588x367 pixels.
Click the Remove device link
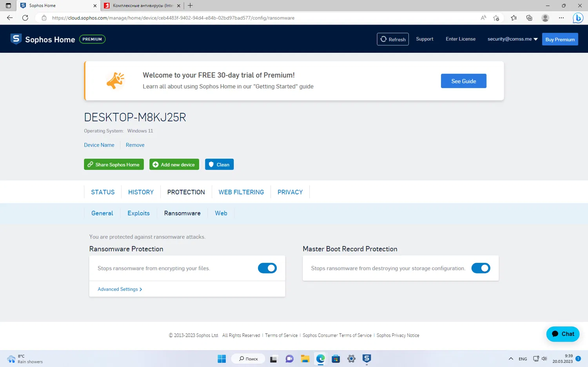[135, 145]
